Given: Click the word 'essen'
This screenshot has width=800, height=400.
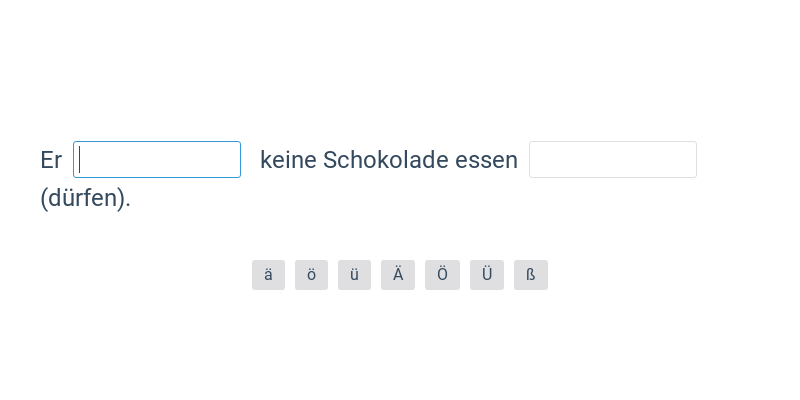Looking at the screenshot, I should point(486,160).
